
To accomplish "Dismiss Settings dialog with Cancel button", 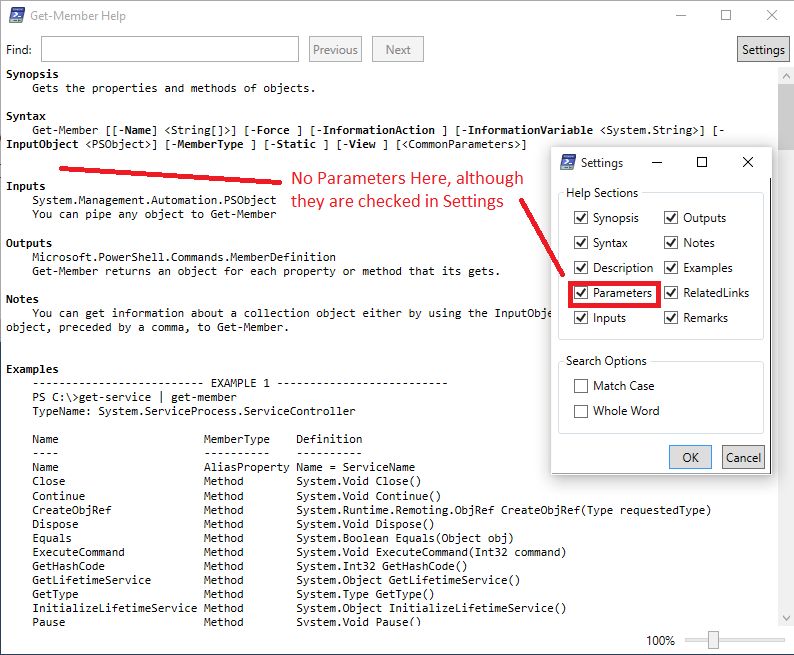I will pyautogui.click(x=743, y=457).
